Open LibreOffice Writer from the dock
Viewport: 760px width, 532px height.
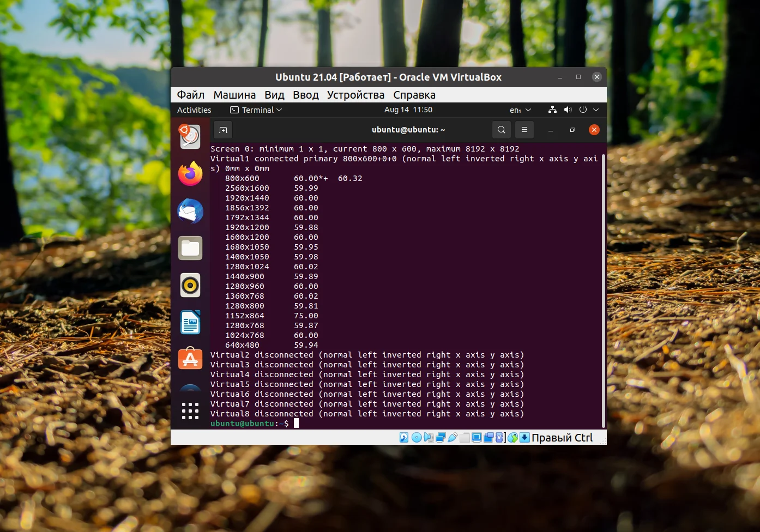pyautogui.click(x=190, y=322)
